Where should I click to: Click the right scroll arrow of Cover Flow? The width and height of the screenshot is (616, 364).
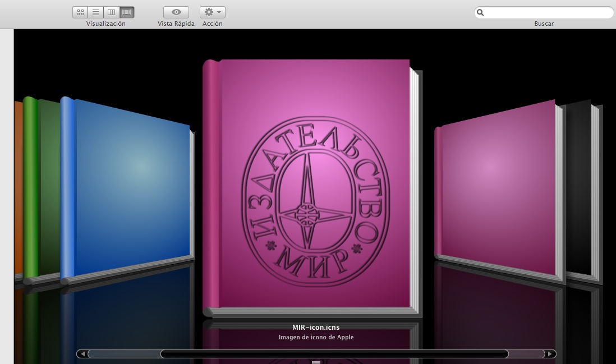click(x=550, y=354)
